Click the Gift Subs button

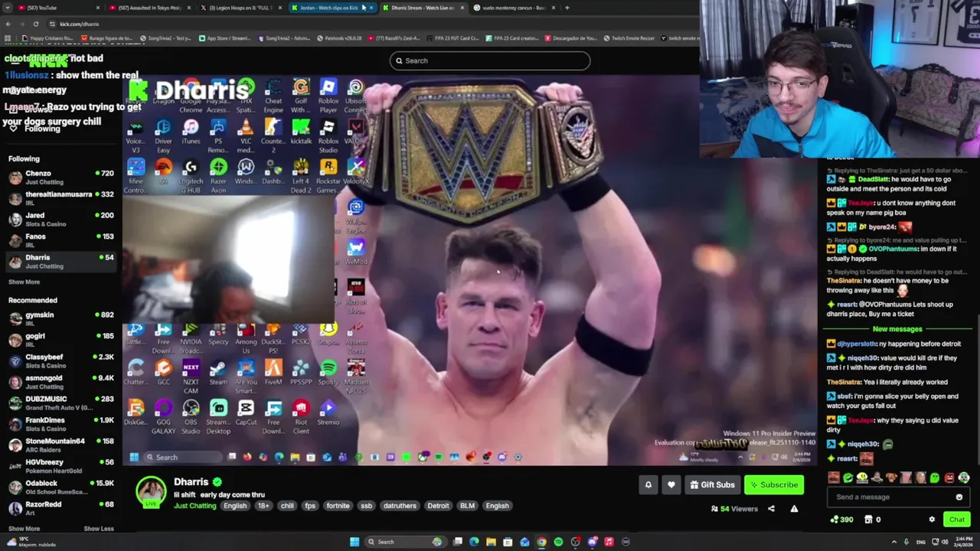(x=711, y=484)
